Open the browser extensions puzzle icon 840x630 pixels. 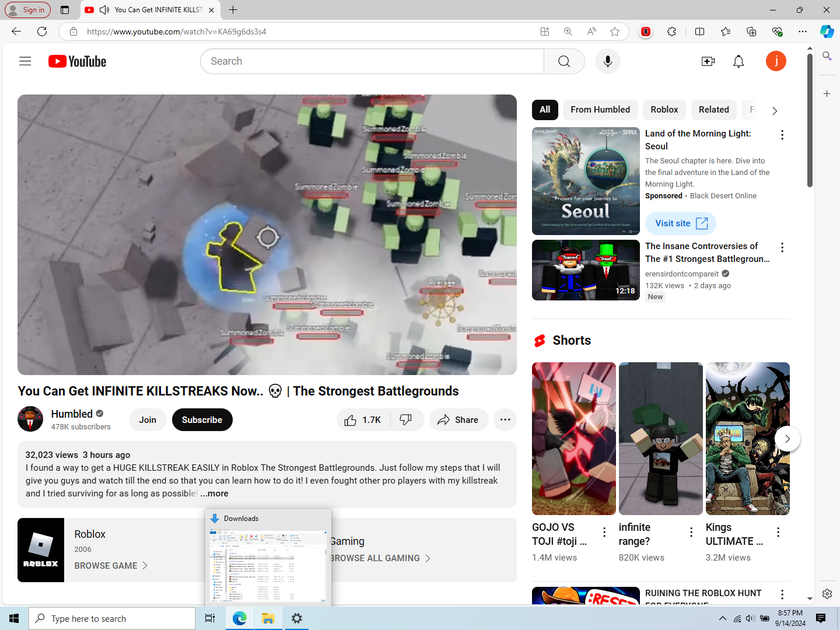pos(672,32)
